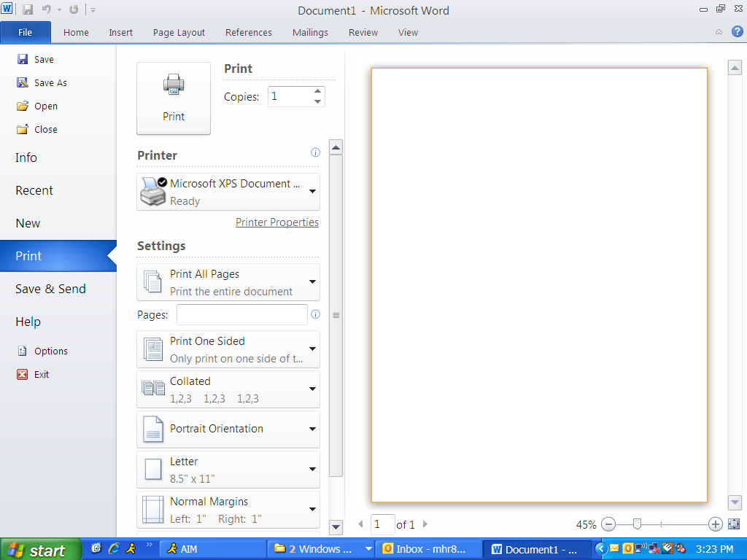Open the Save & Send section
The image size is (747, 560).
[x=50, y=289]
